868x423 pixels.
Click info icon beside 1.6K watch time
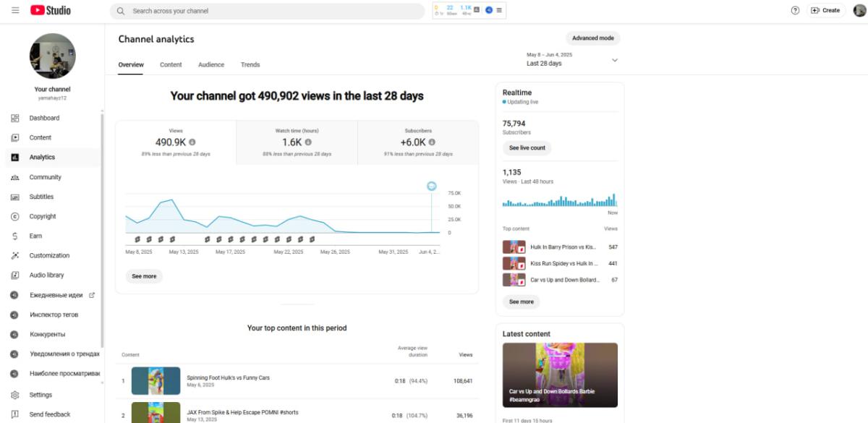pos(308,142)
